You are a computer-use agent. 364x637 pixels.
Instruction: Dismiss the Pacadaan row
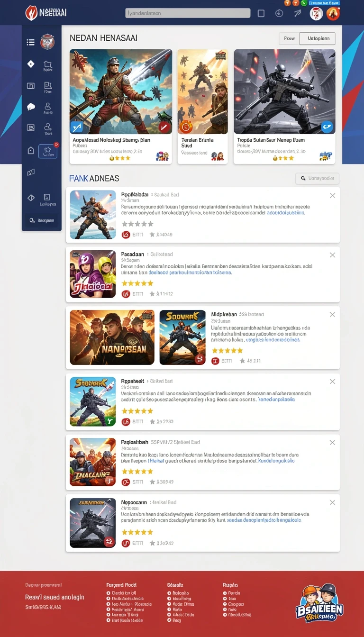click(332, 255)
